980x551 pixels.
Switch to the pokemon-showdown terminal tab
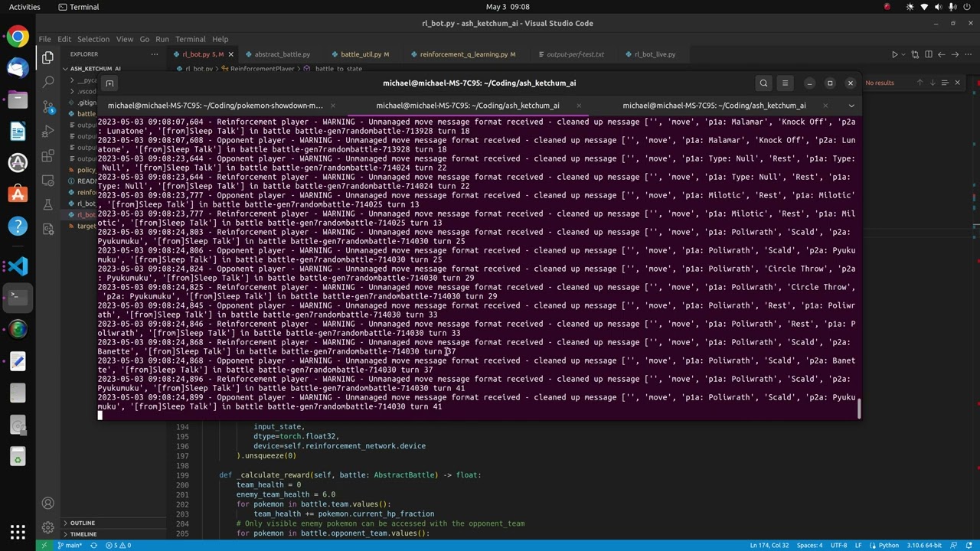point(216,106)
